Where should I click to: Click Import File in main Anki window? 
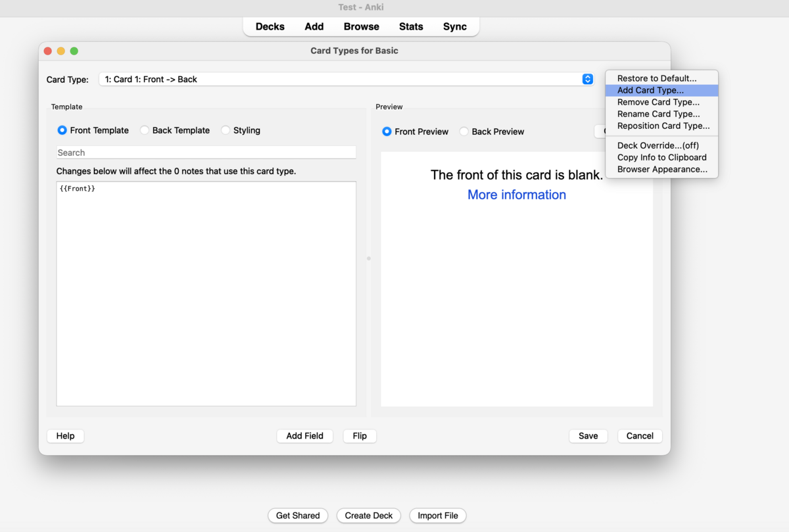point(438,516)
